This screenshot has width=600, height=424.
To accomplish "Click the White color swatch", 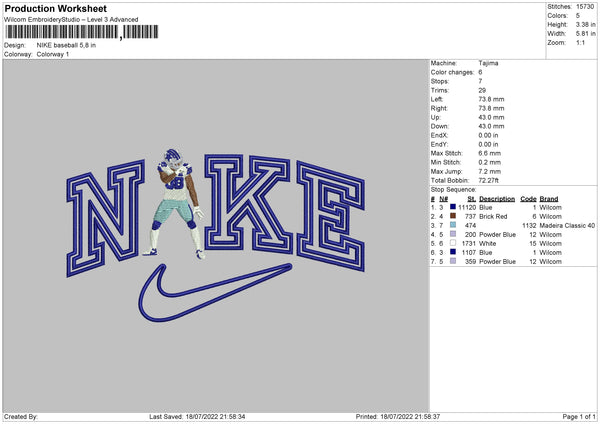I will pos(453,243).
